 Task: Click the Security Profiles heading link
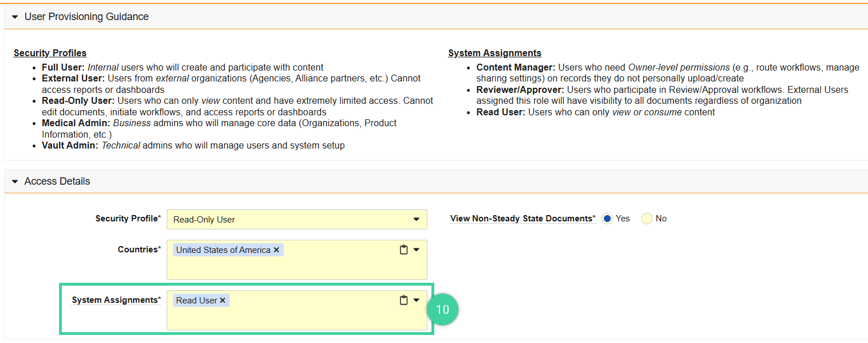coord(50,52)
